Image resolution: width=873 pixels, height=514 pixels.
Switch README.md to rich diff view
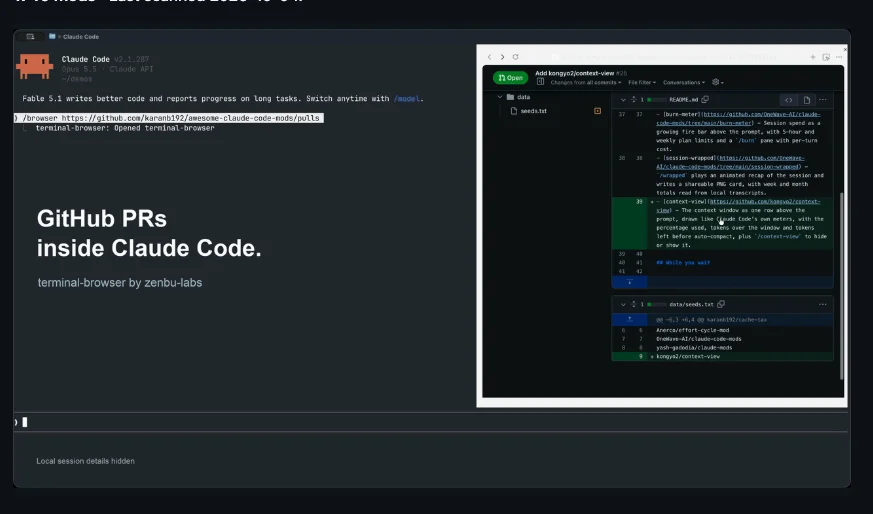pos(806,100)
